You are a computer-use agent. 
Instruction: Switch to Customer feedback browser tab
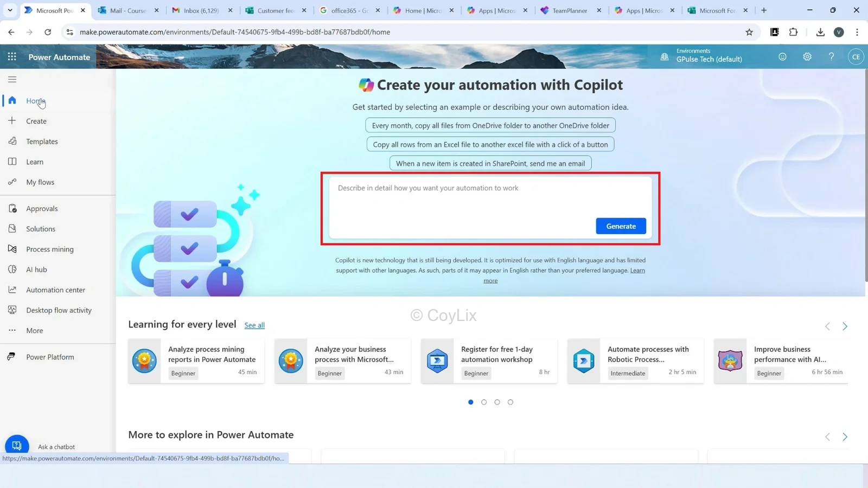coord(275,10)
